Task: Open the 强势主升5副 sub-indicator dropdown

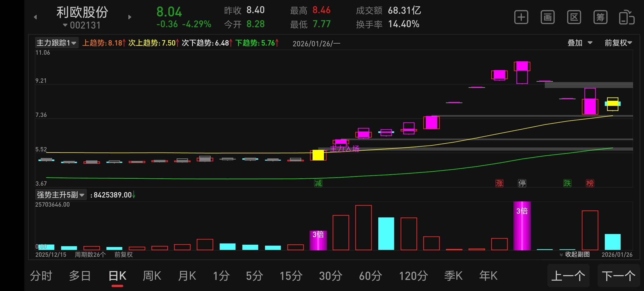Action: (x=61, y=195)
